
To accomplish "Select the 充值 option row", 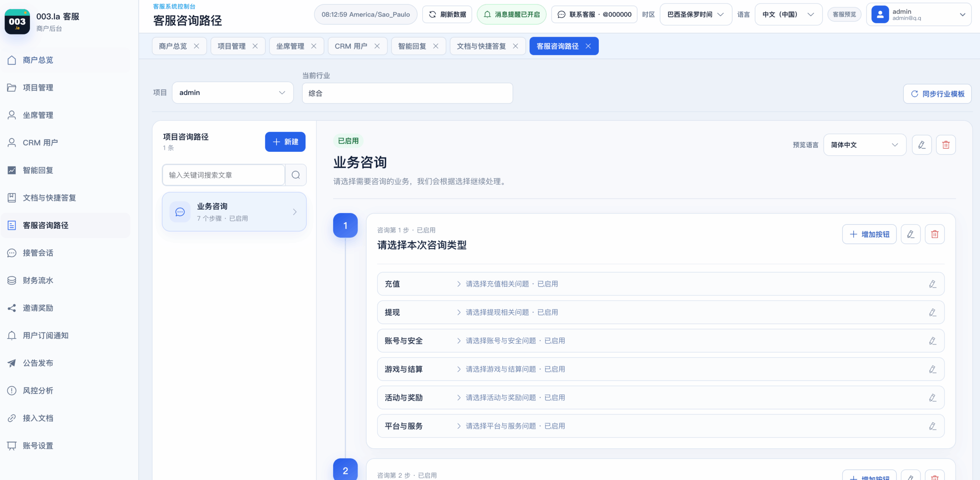I will click(x=661, y=284).
